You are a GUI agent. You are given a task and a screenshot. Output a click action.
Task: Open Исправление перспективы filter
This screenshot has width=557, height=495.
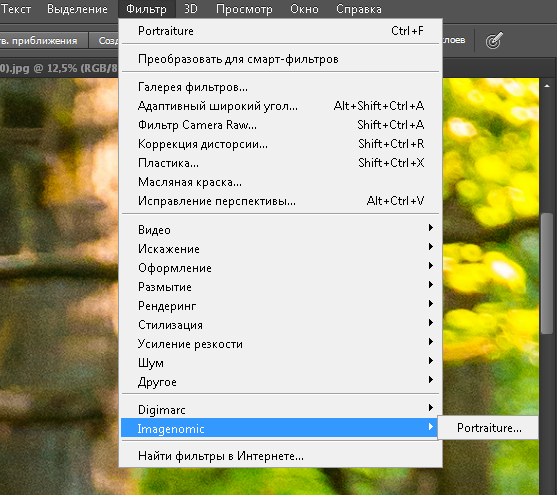[x=281, y=201]
